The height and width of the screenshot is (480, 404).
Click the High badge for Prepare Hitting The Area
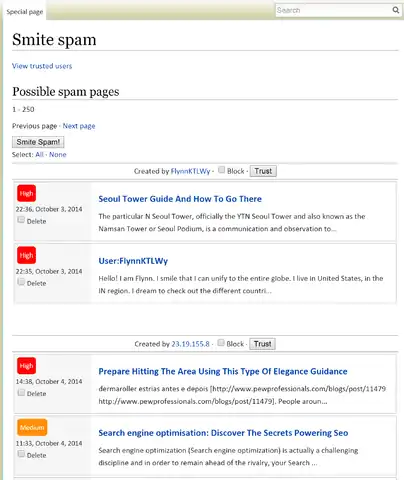[x=26, y=366]
